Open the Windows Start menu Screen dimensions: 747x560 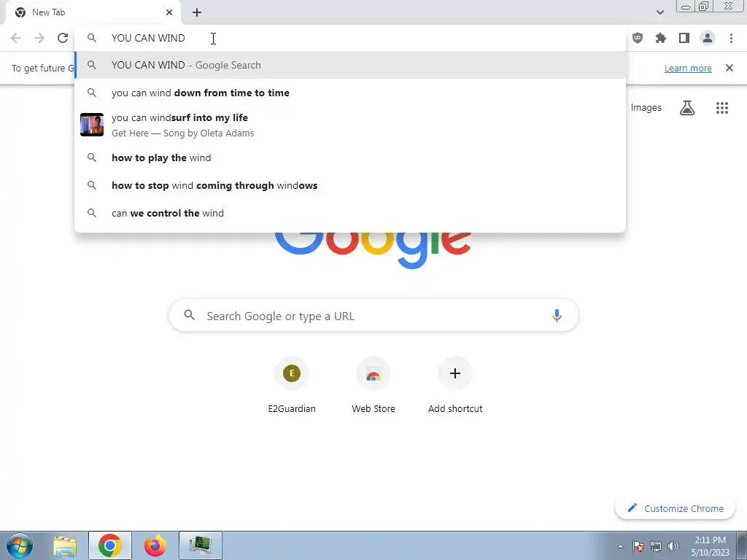coord(20,545)
